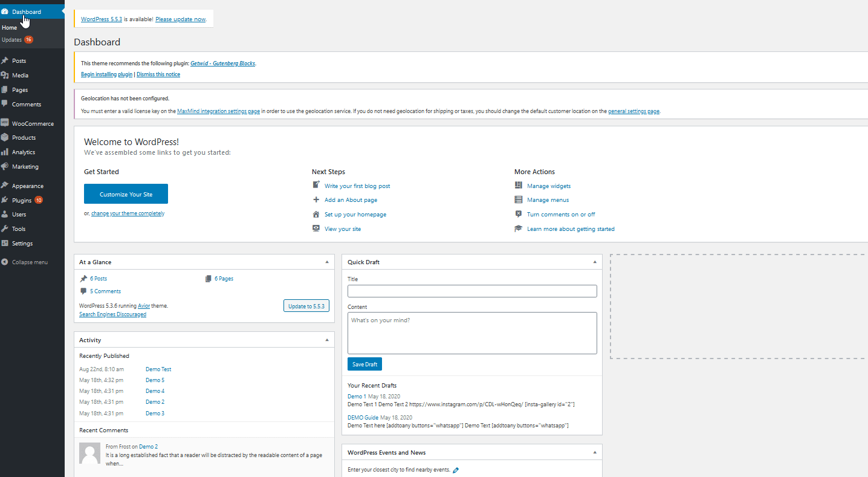868x477 pixels.
Task: Click Search Engines Discouraged link
Action: (x=112, y=314)
